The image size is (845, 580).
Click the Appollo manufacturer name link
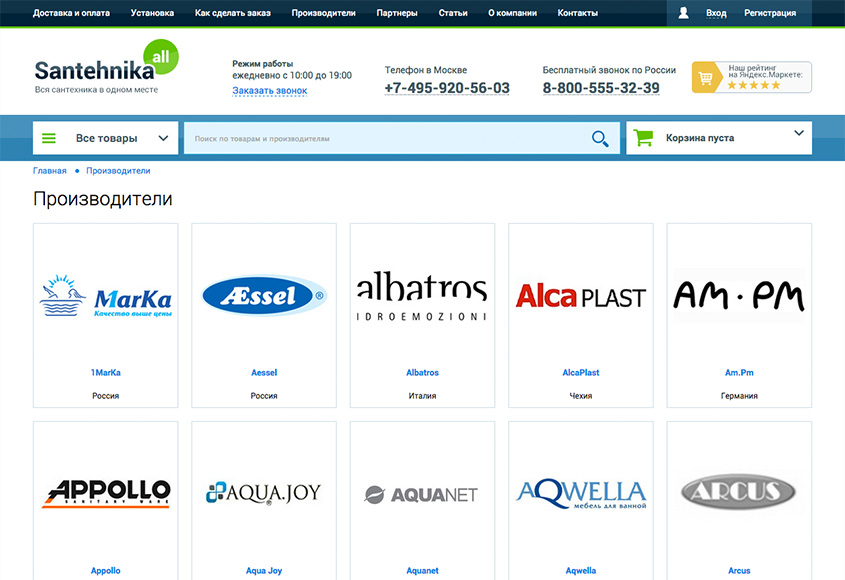click(x=106, y=570)
